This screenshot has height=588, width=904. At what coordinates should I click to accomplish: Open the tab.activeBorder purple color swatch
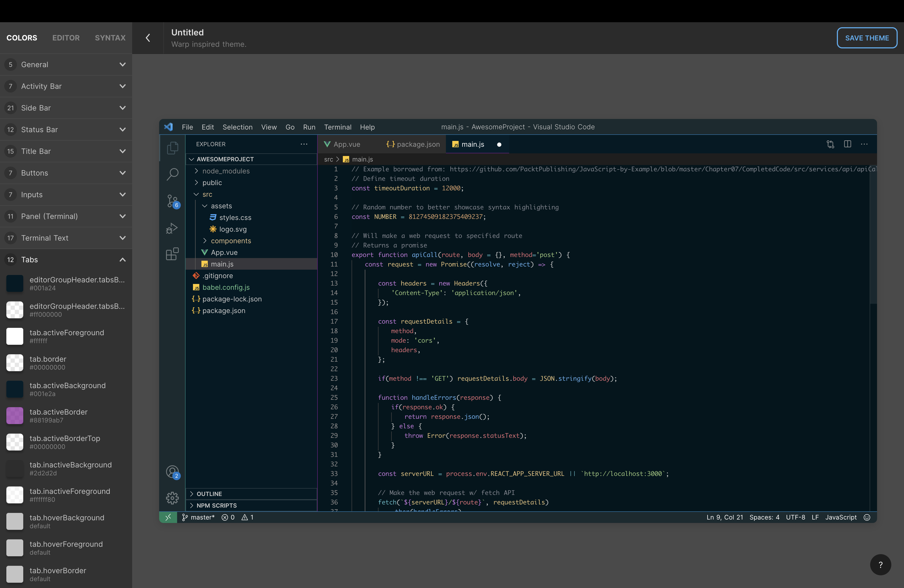click(x=15, y=416)
